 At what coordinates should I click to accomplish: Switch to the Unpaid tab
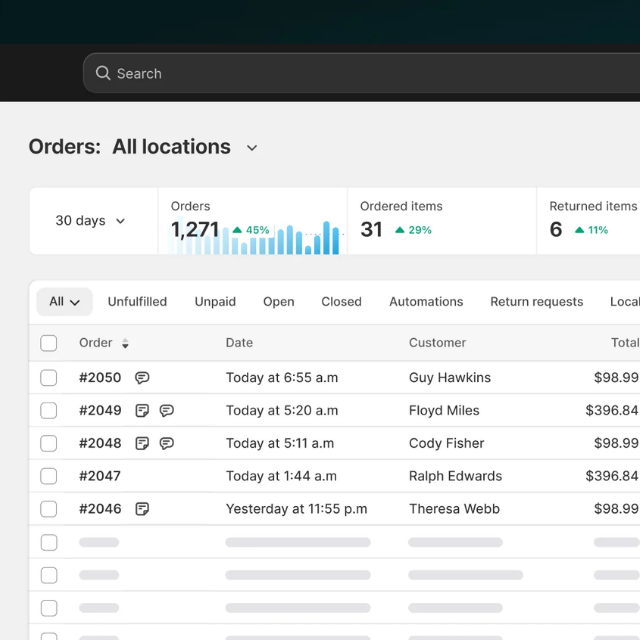215,302
